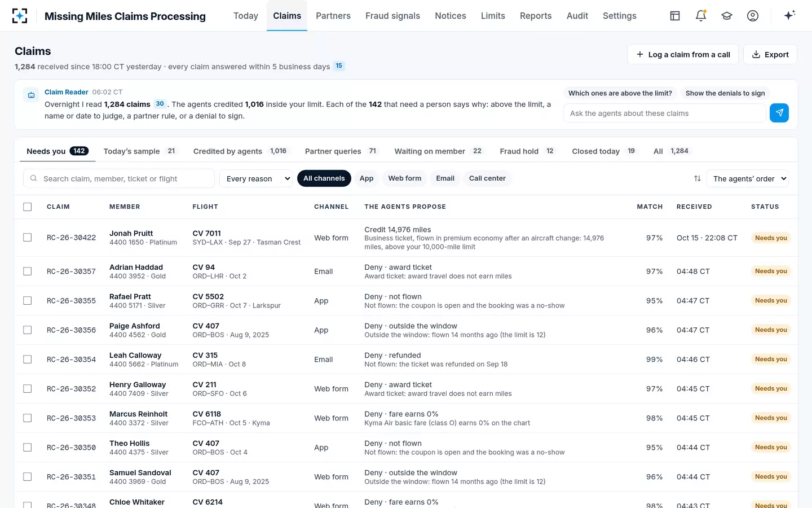The height and width of the screenshot is (508, 812).
Task: Check the box for claim RC-26-30355
Action: click(27, 301)
